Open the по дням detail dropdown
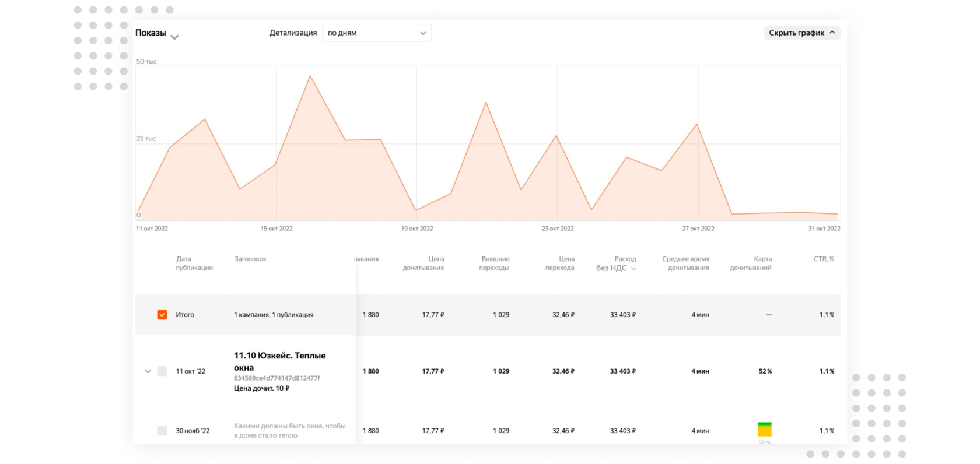980x464 pixels. pyautogui.click(x=377, y=33)
